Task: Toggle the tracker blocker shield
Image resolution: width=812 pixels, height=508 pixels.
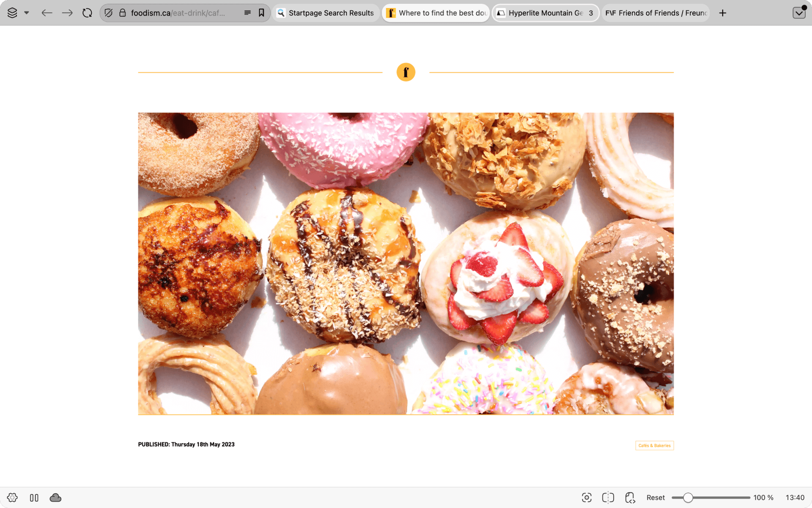Action: click(x=109, y=13)
